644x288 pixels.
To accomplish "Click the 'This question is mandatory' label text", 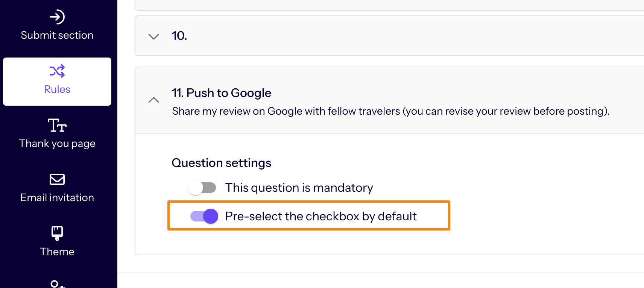I will [299, 188].
